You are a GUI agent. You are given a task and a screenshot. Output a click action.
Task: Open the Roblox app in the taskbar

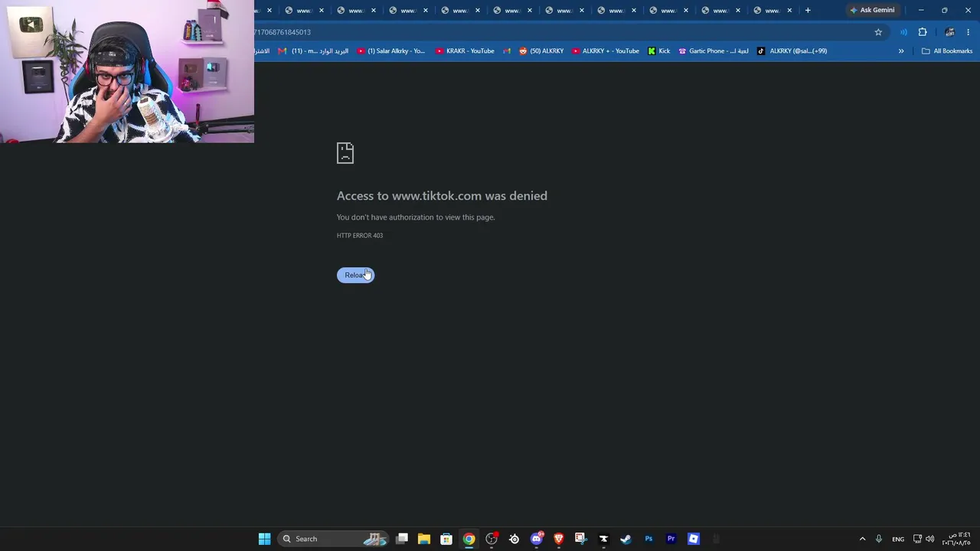693,539
